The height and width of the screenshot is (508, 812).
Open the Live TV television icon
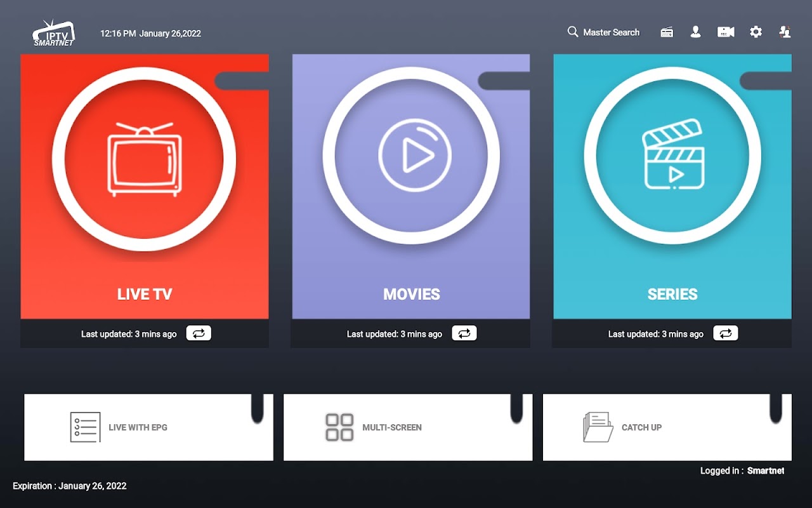(x=144, y=159)
